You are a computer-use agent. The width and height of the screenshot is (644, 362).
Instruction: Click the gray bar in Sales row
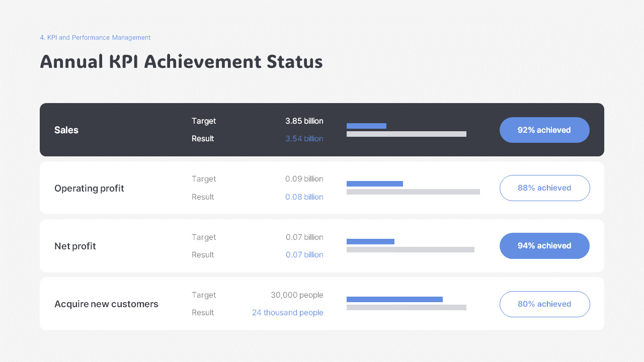coord(407,134)
